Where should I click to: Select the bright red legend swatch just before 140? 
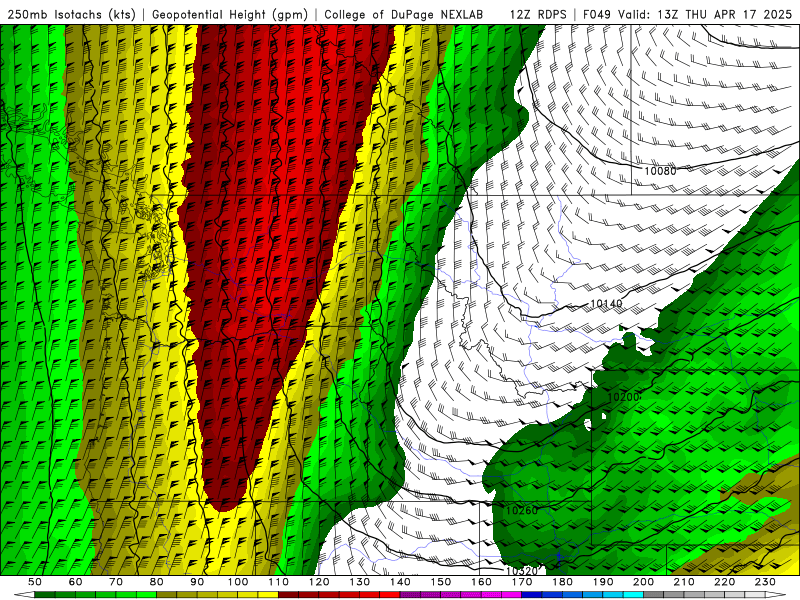390,595
